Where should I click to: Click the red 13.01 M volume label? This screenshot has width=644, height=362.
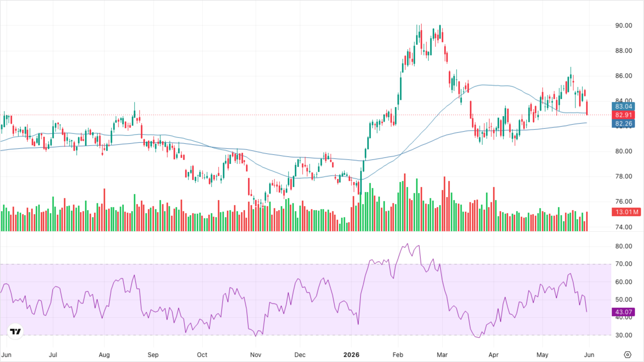(x=626, y=212)
